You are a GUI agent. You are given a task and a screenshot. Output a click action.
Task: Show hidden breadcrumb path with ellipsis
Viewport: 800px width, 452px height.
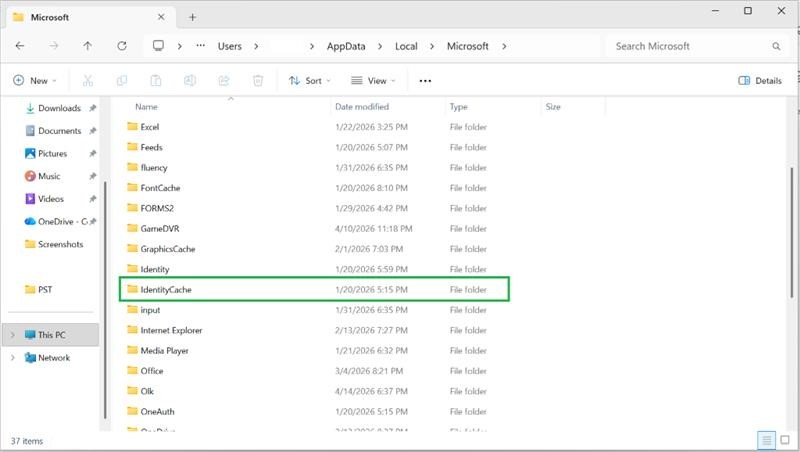click(x=201, y=45)
